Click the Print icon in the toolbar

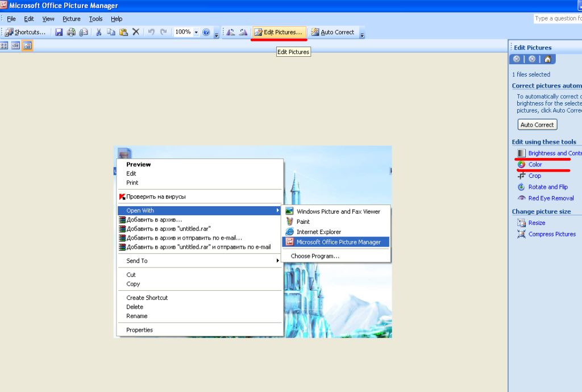point(71,32)
